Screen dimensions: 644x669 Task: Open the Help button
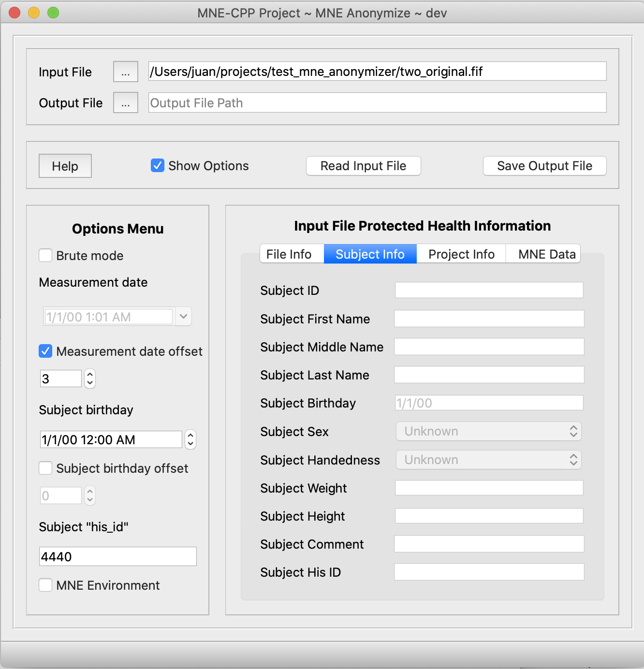tap(65, 166)
